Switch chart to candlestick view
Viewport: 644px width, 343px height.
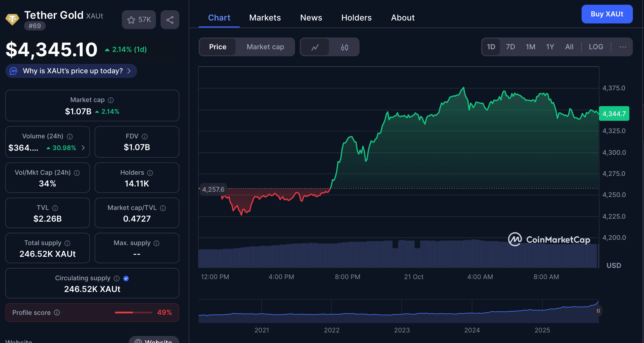(344, 47)
